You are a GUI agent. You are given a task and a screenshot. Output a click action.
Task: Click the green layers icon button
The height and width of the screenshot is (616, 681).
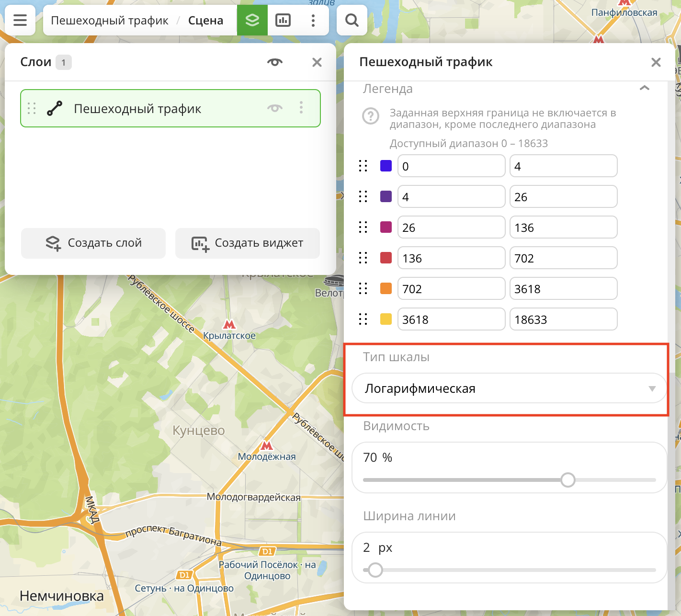(252, 20)
